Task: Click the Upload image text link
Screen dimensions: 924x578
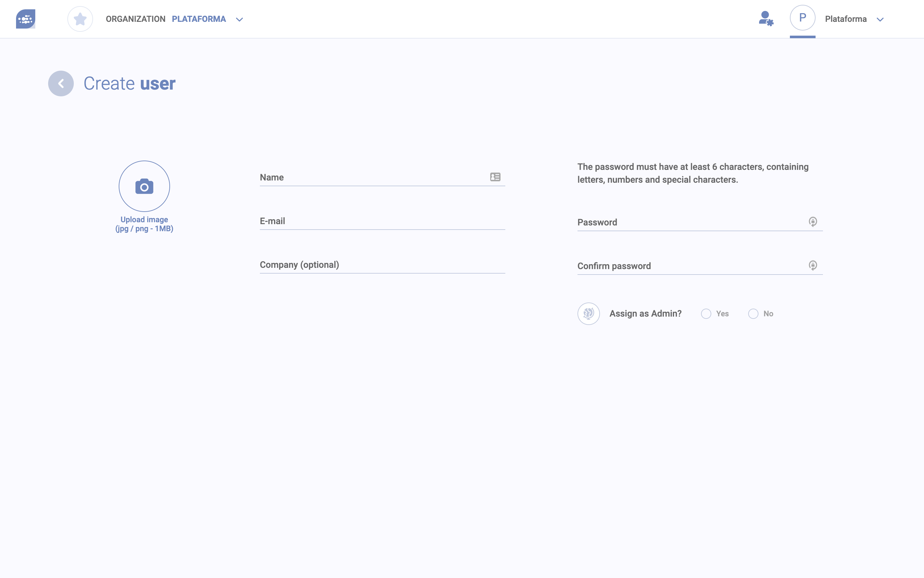Action: (x=144, y=224)
